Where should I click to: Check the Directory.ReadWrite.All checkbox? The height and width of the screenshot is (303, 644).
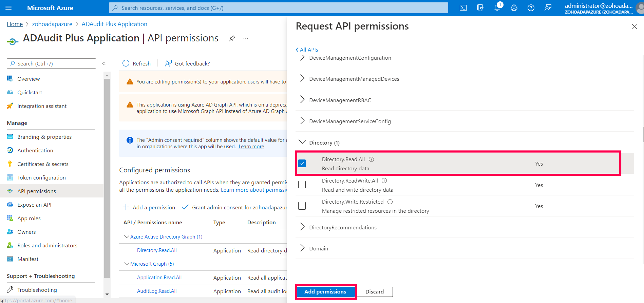[302, 185]
